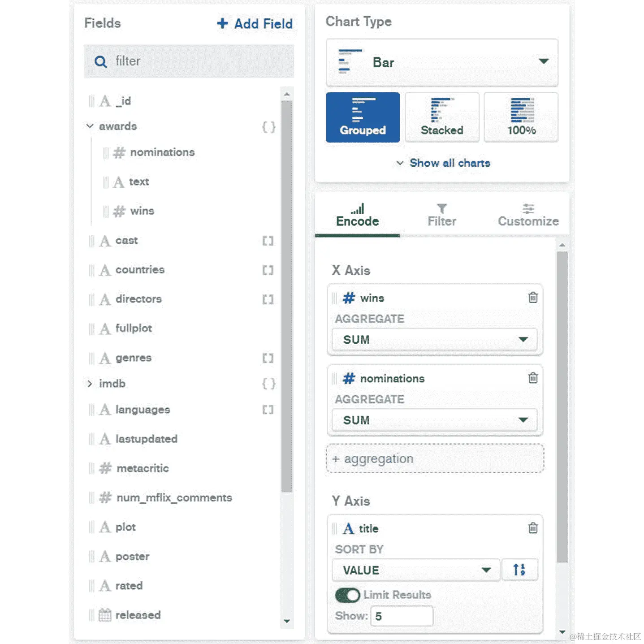Click the string type icon for poster
The height and width of the screenshot is (644, 644).
click(105, 556)
